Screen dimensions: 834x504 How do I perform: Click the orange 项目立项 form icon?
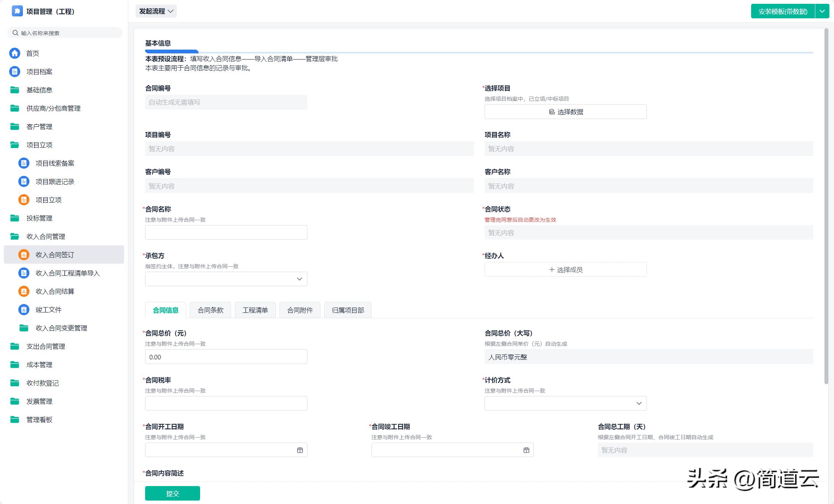point(24,200)
